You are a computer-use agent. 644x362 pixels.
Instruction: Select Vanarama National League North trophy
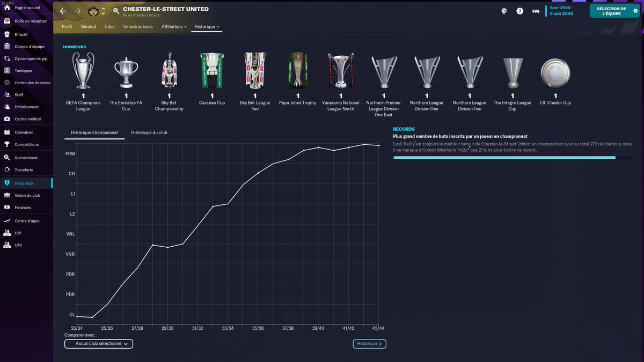tap(341, 71)
